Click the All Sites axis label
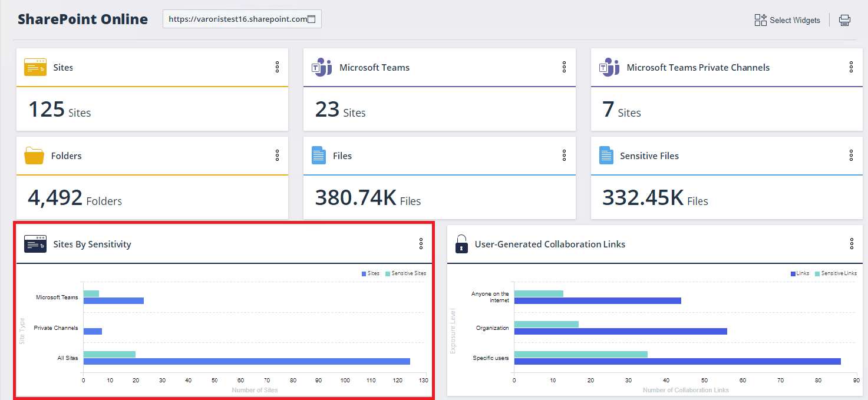 point(68,358)
